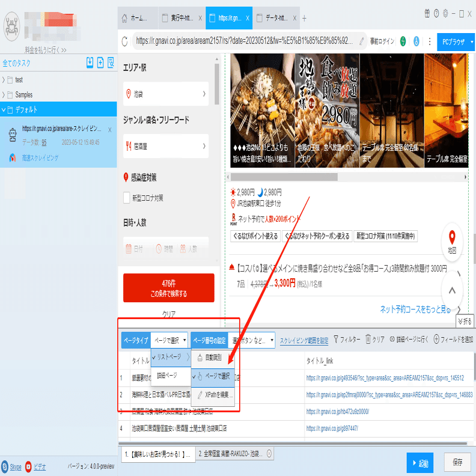Click the PCブラウザ button

[x=453, y=42]
